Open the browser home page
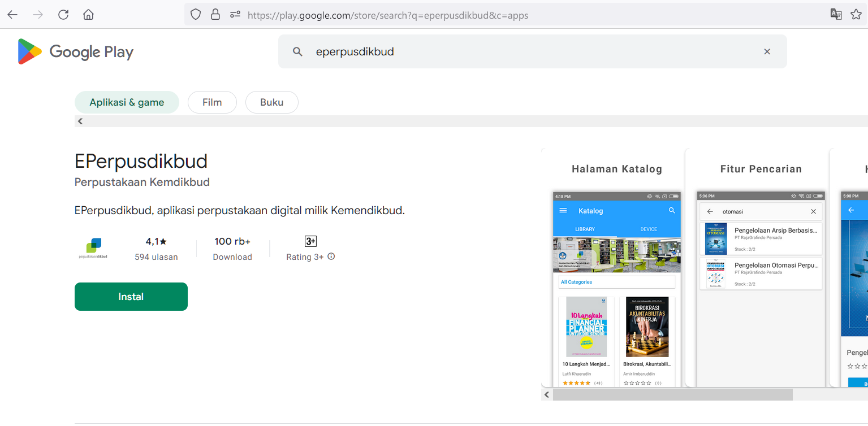Image resolution: width=868 pixels, height=426 pixels. [88, 15]
